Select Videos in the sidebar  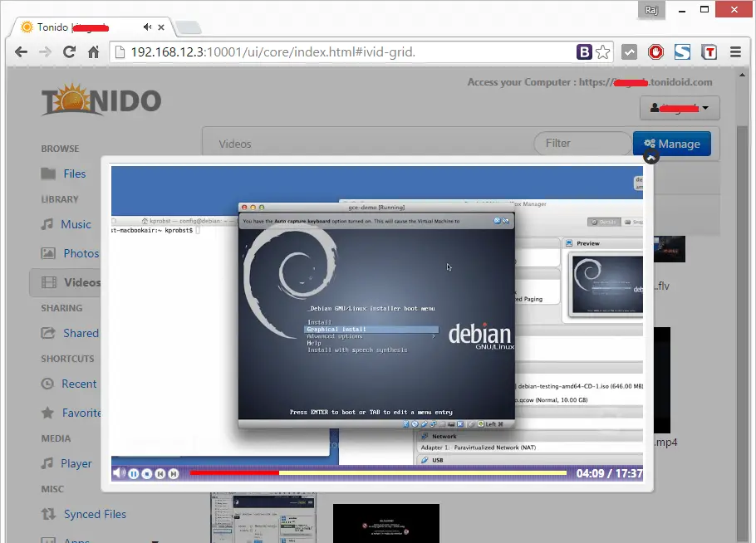coord(66,283)
